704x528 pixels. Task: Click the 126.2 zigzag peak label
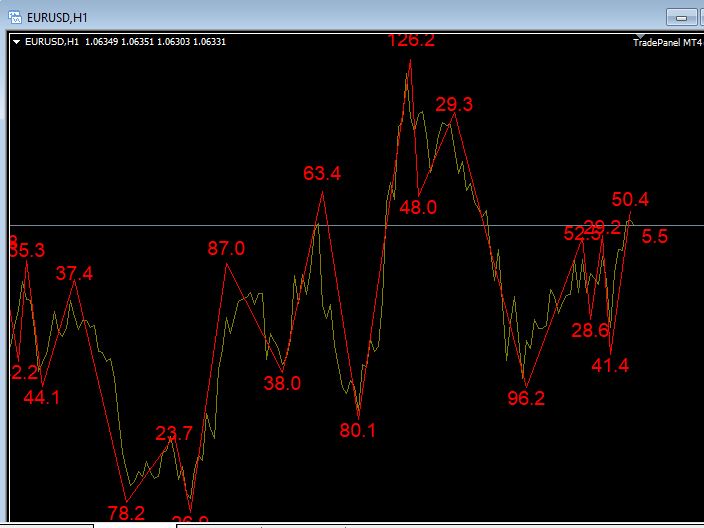point(411,40)
